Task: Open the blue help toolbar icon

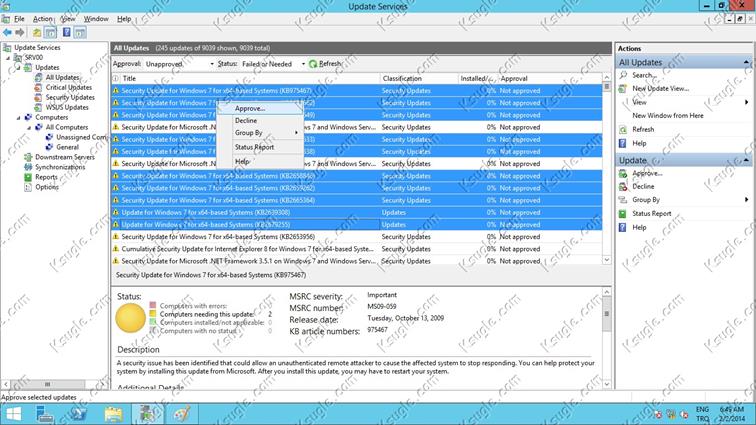Action: click(x=67, y=32)
